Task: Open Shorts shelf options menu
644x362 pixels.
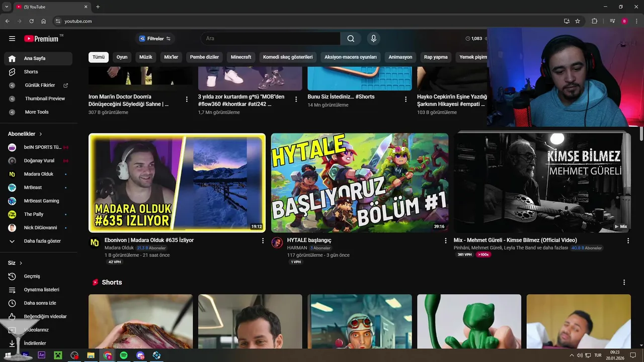Action: pyautogui.click(x=624, y=283)
